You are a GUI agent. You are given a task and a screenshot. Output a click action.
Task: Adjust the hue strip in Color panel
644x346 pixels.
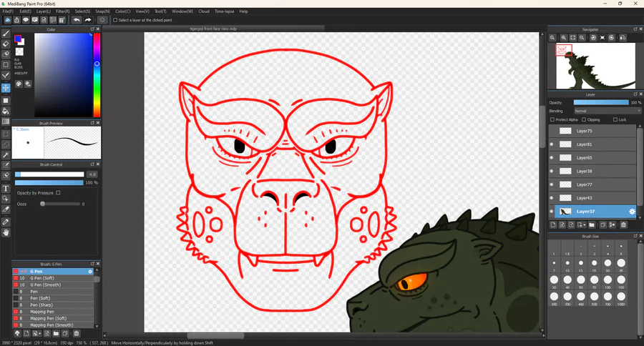(x=97, y=75)
